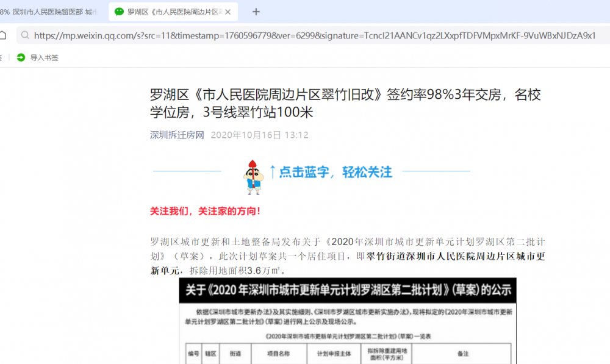The width and height of the screenshot is (610, 364).
Task: Go to the browser home page
Action: [x=2, y=35]
